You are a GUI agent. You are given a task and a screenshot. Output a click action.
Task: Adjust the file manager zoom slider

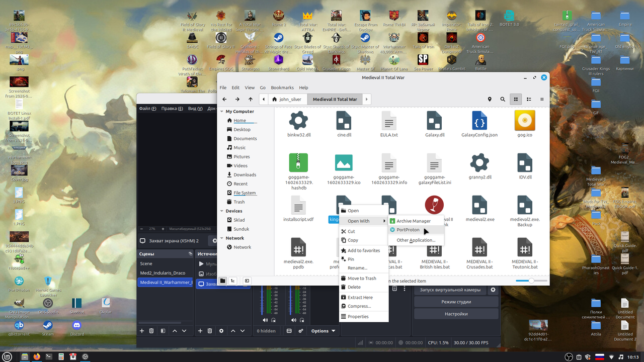click(531, 281)
